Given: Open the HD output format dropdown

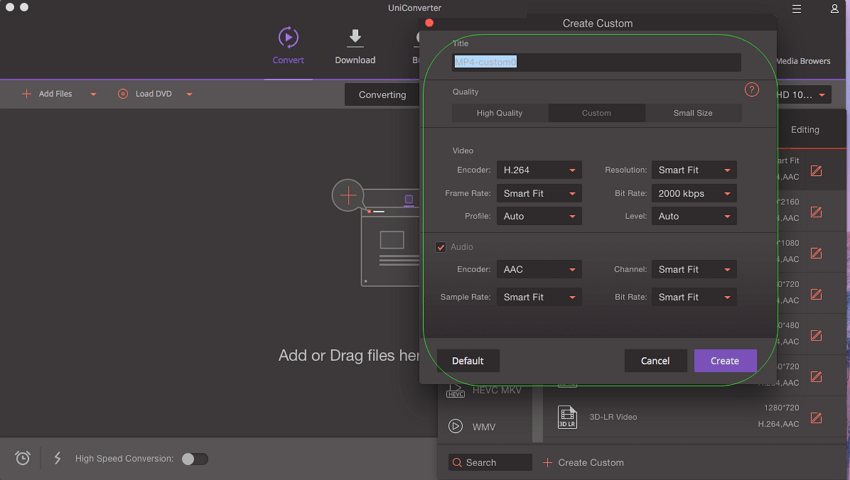Looking at the screenshot, I should click(x=803, y=94).
